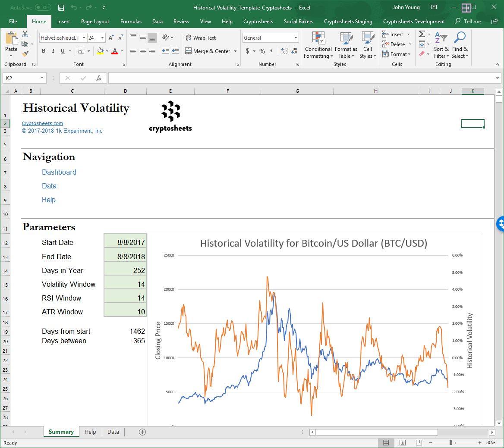Viewport: 504px width, 448px height.
Task: Follow the Data navigation link
Action: tap(49, 186)
